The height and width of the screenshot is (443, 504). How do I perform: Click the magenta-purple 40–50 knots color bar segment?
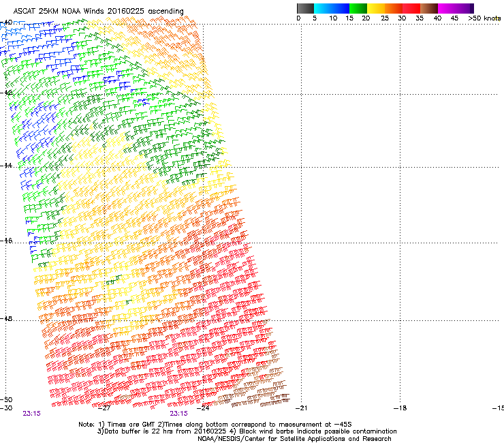coord(456,8)
